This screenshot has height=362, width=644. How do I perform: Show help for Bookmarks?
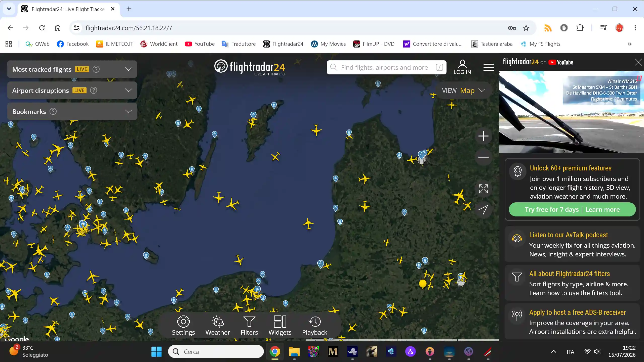tap(53, 111)
